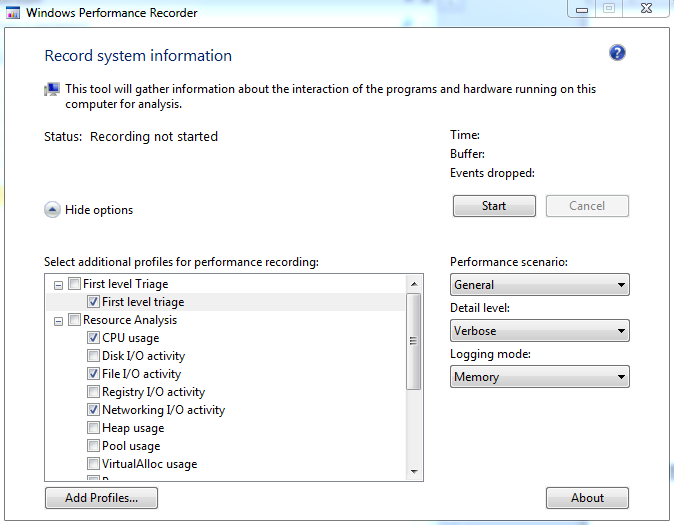Viewport: 674px width, 525px height.
Task: Collapse the Resource Analysis tree node
Action: 58,321
